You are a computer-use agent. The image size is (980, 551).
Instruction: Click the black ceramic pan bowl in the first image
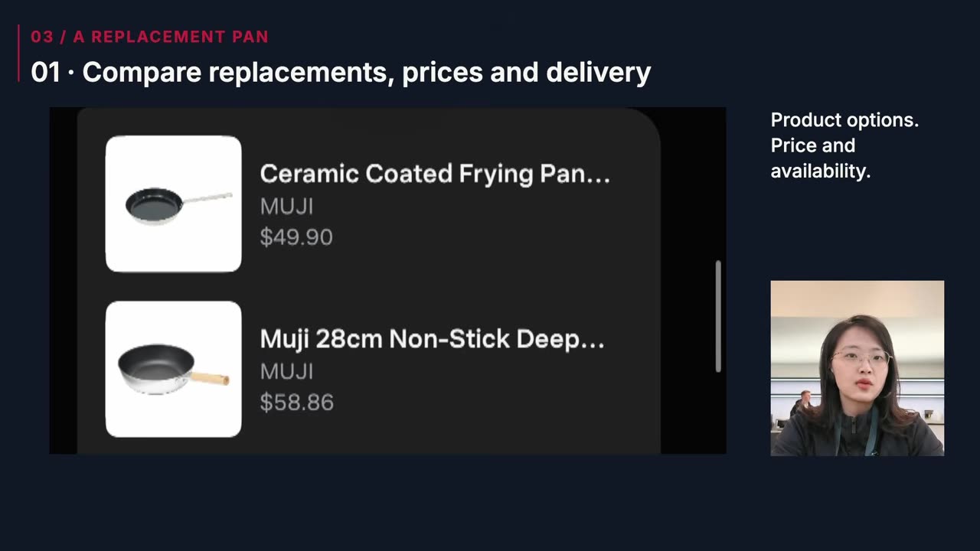coord(154,205)
